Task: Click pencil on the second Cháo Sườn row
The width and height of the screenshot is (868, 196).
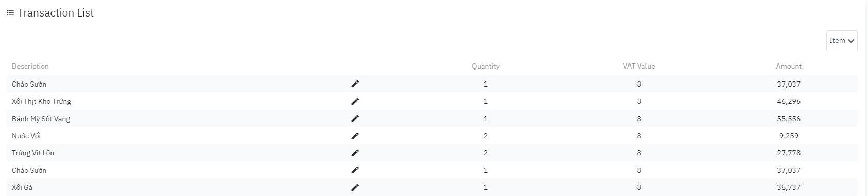Action: (x=354, y=170)
